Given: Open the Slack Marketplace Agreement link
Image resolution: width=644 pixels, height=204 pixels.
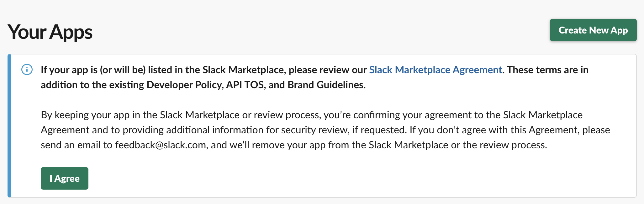Looking at the screenshot, I should point(435,70).
